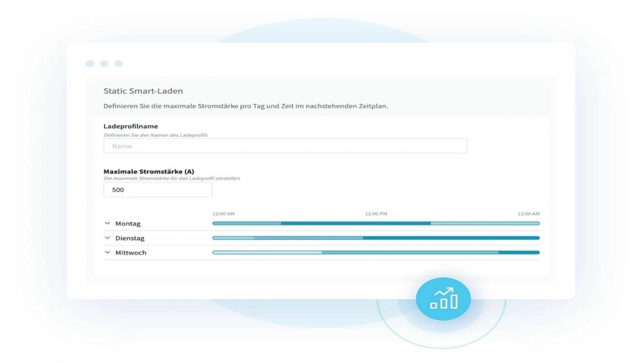Click the dark final segment of Mittwoch timeline
Image resolution: width=644 pixels, height=363 pixels.
click(519, 253)
